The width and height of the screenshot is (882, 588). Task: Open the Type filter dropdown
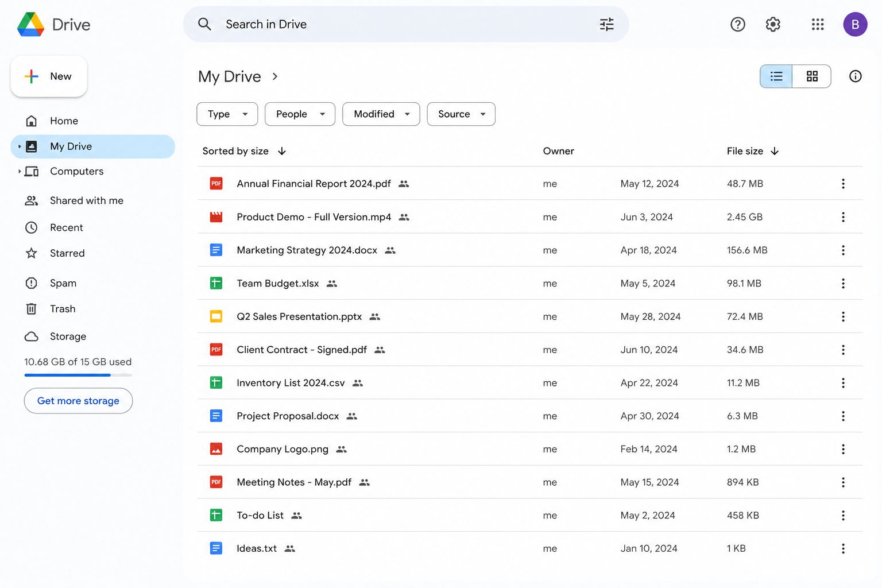[x=227, y=114]
